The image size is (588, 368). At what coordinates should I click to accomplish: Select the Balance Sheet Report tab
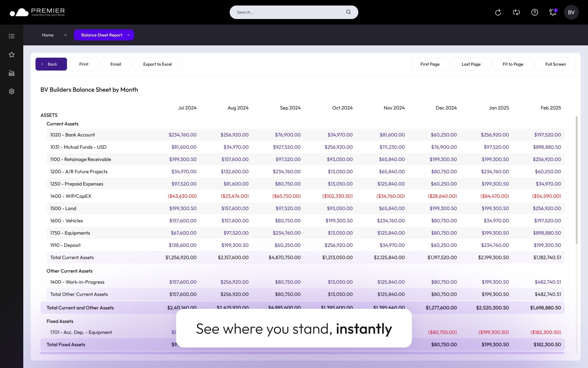(x=101, y=35)
